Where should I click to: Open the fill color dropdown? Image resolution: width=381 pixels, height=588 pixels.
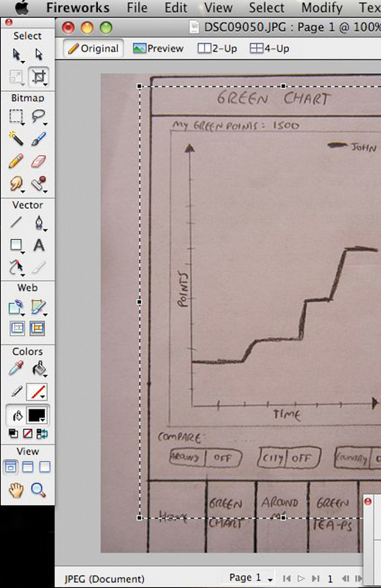pos(38,415)
